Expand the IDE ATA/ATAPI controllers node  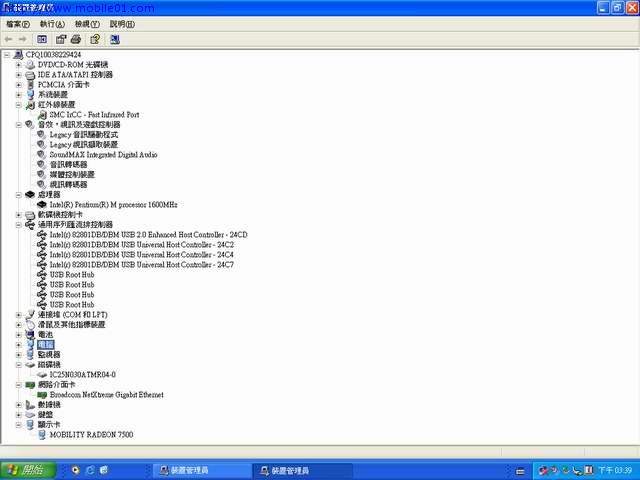[x=18, y=75]
